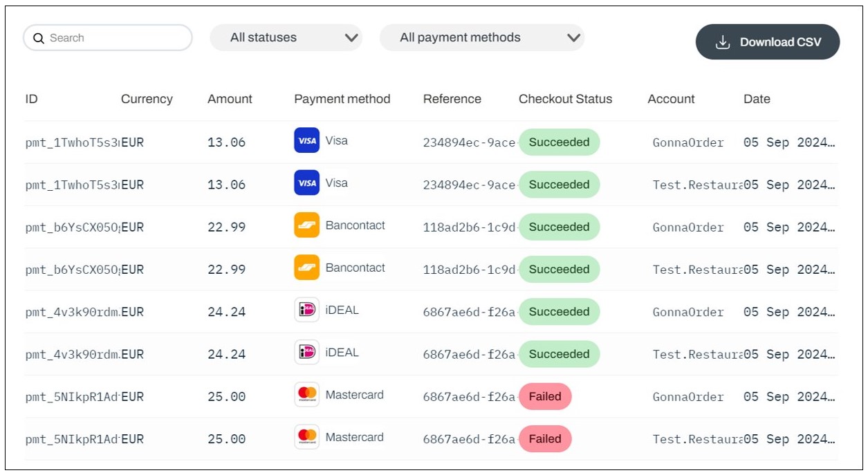The image size is (868, 475).
Task: Click reference 118ad2b6-1c9d in the Test.Restaurant row
Action: (470, 270)
